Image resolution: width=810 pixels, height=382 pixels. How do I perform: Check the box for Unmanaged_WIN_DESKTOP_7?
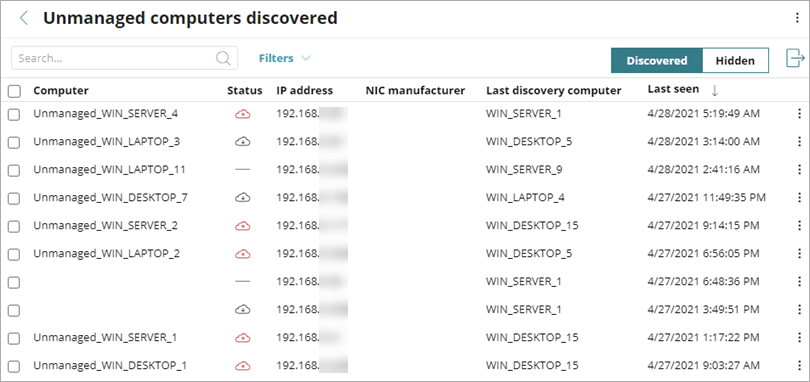tap(14, 198)
